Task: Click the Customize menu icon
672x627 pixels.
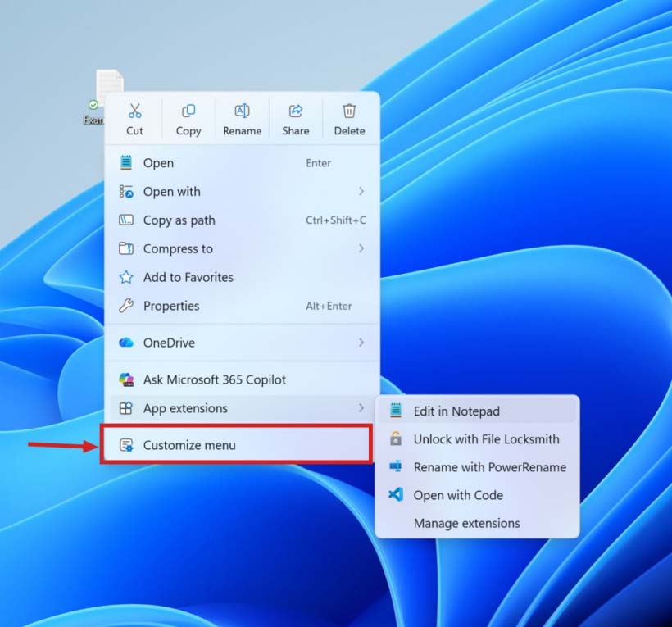Action: click(x=126, y=445)
